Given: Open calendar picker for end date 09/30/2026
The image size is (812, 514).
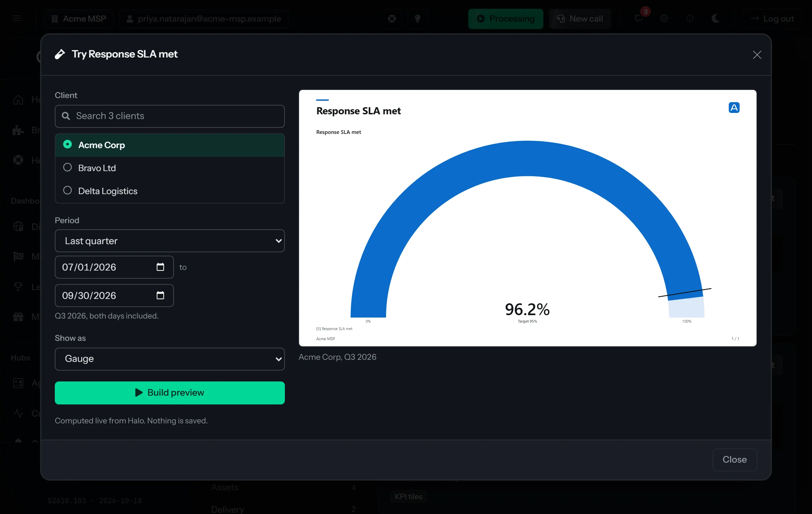Looking at the screenshot, I should point(160,296).
